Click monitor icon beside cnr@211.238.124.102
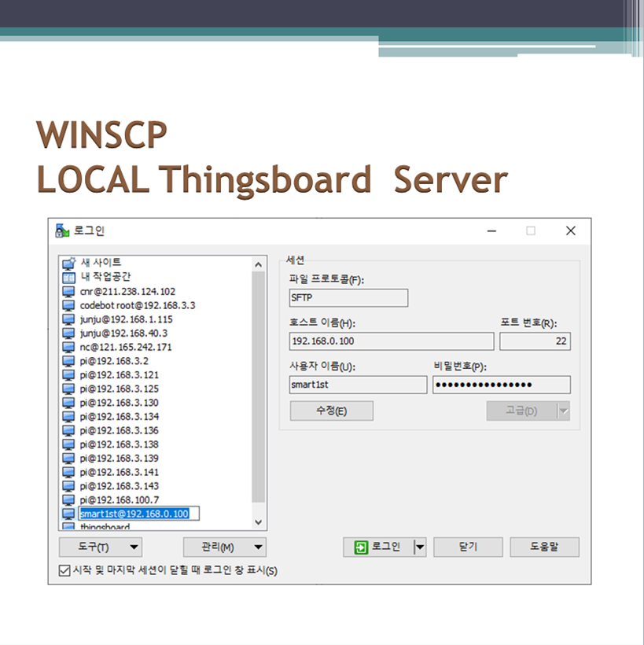The height and width of the screenshot is (645, 644). [x=68, y=292]
